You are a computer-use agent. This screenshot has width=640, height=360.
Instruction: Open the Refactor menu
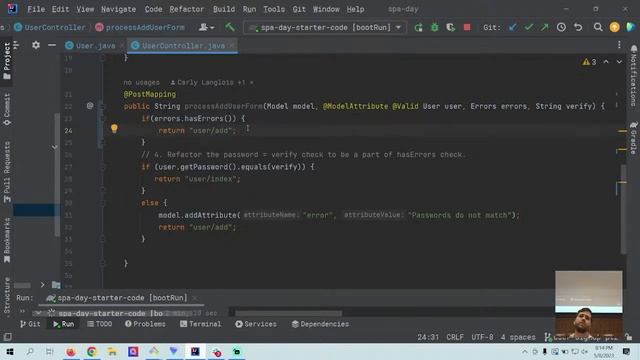pyautogui.click(x=187, y=9)
